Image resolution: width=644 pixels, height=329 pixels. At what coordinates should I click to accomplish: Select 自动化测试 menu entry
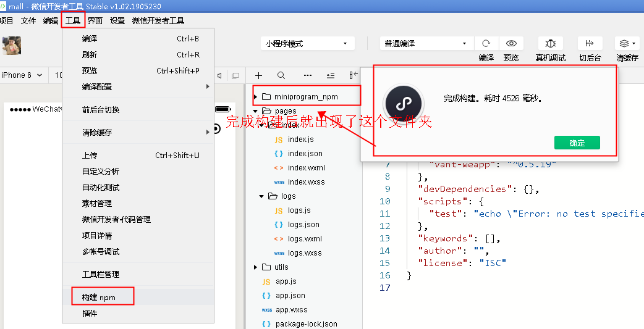138,187
